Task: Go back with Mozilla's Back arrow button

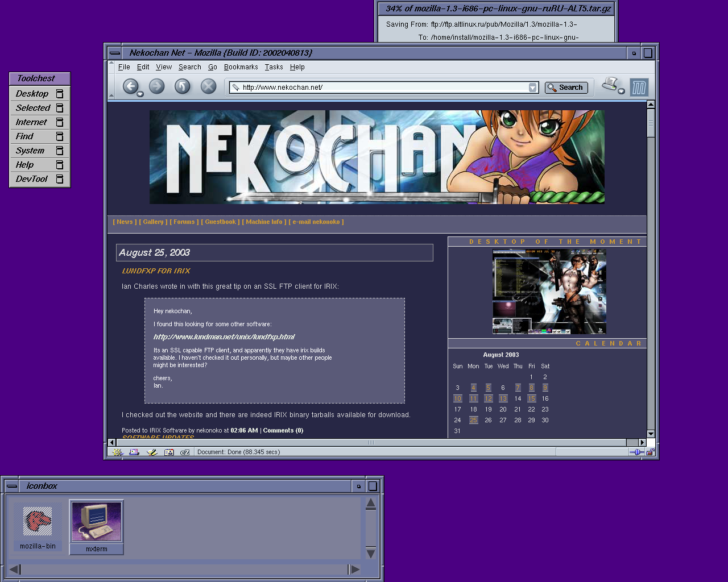Action: point(130,86)
